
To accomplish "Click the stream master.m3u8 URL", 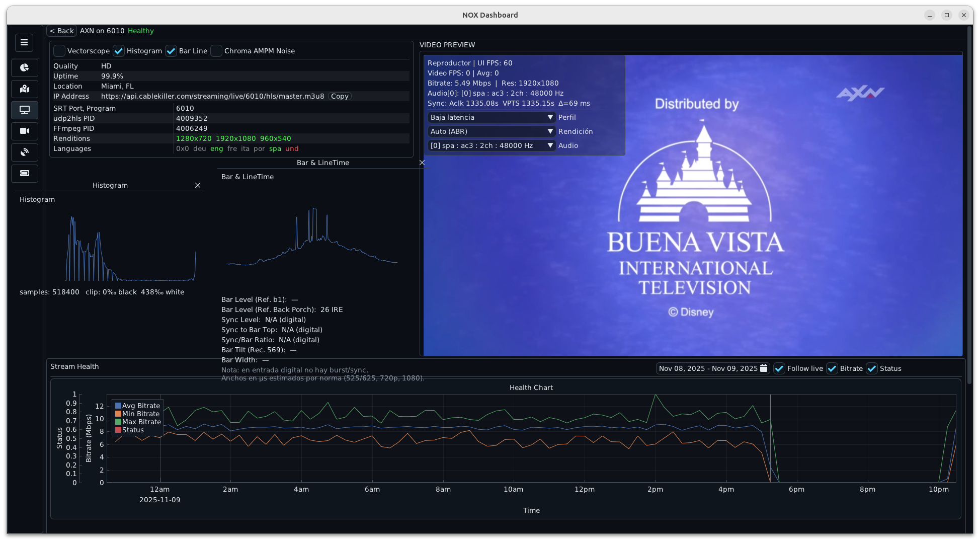I will (212, 96).
